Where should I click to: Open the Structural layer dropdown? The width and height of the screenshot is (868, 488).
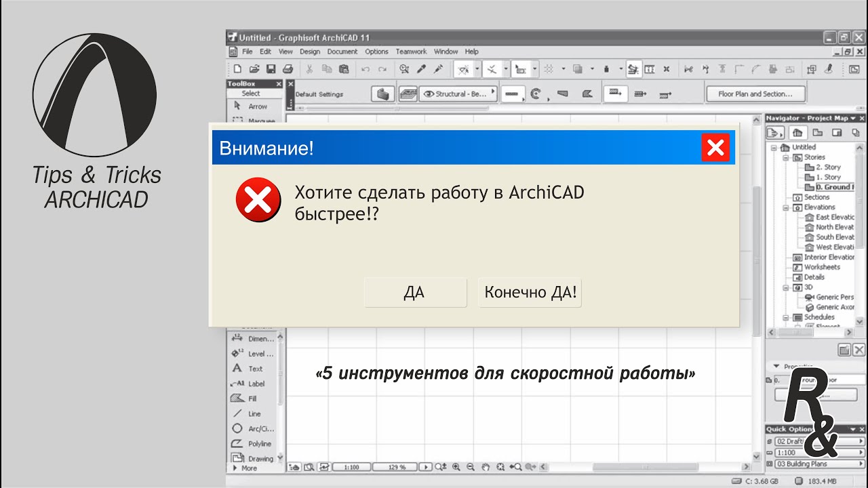(x=458, y=94)
